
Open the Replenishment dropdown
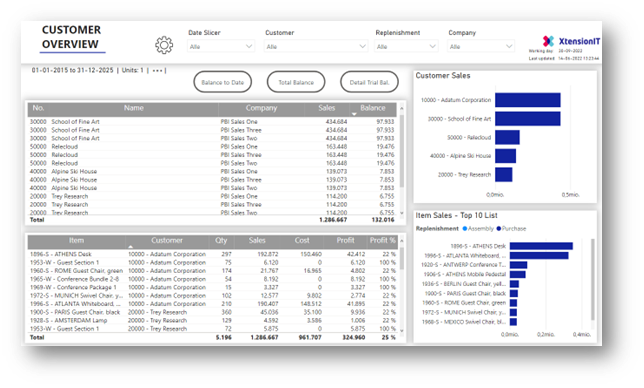coord(406,46)
